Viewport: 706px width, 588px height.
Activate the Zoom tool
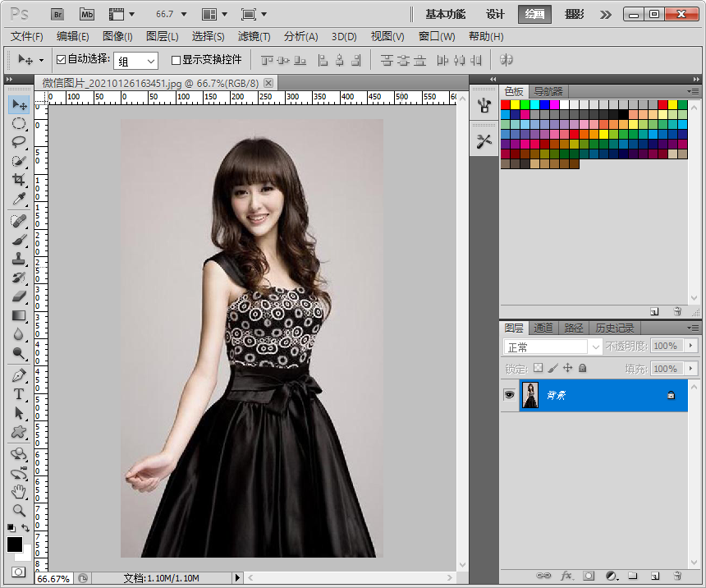pyautogui.click(x=18, y=511)
